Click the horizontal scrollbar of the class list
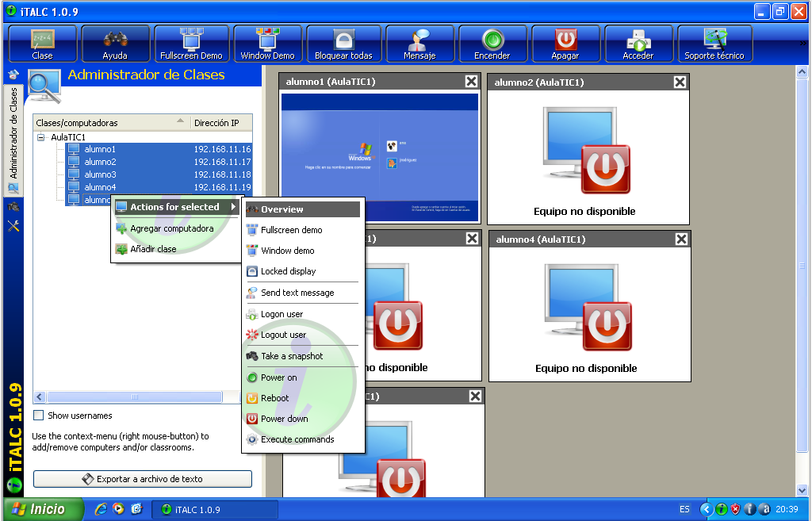 click(x=135, y=396)
